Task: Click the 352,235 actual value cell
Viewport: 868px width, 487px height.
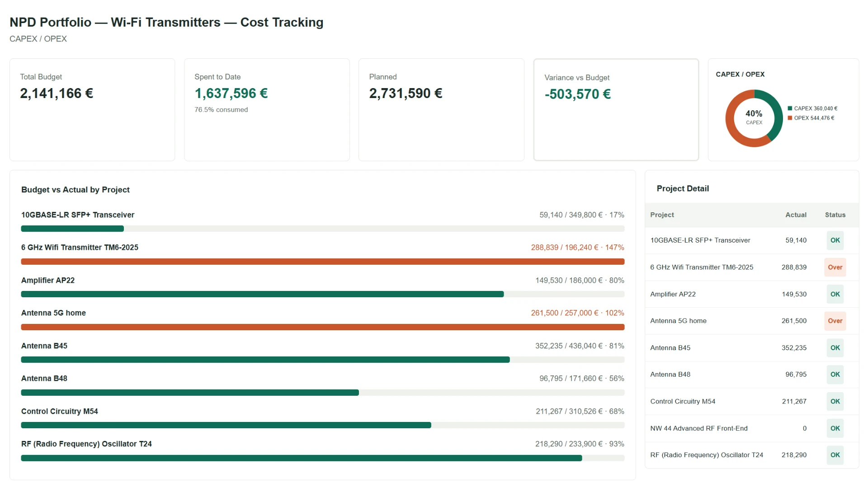Action: [794, 348]
